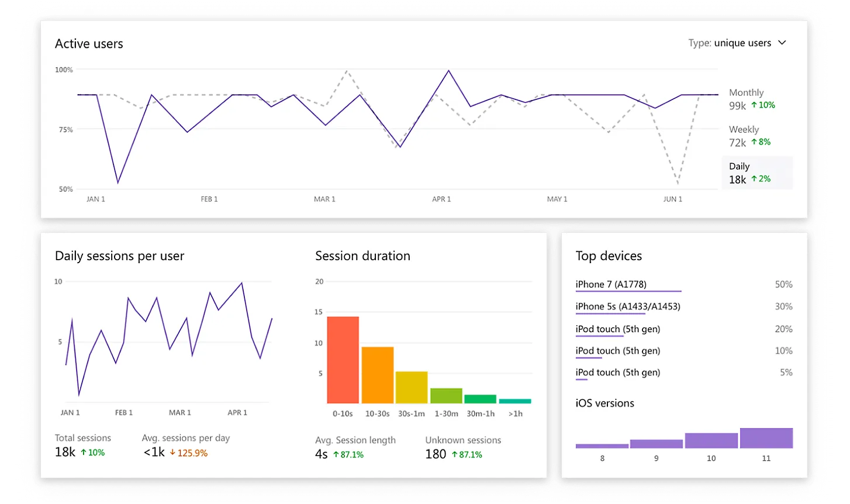
Task: Click the green up arrow beside Monthly 10%
Action: (754, 105)
